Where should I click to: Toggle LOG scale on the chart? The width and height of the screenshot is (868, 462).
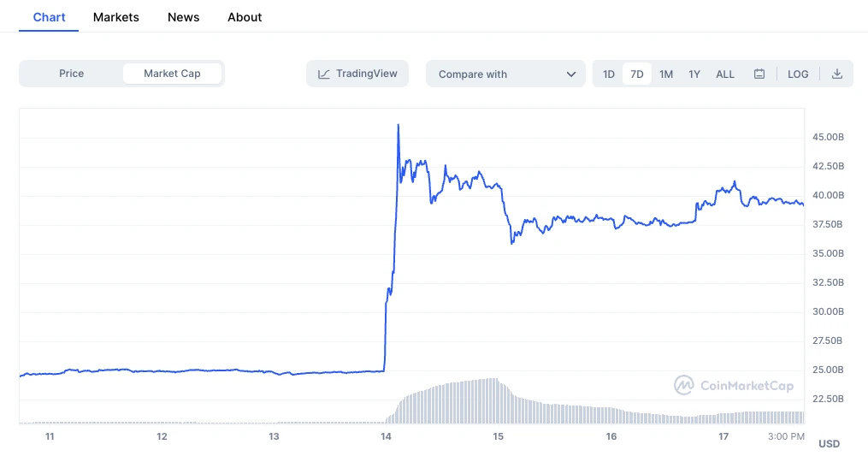pyautogui.click(x=798, y=74)
